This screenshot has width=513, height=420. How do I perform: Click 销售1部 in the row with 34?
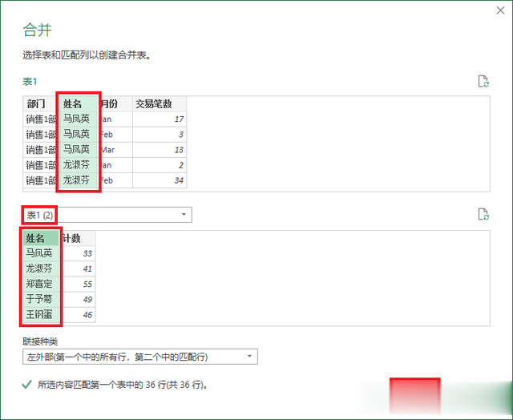coord(41,180)
